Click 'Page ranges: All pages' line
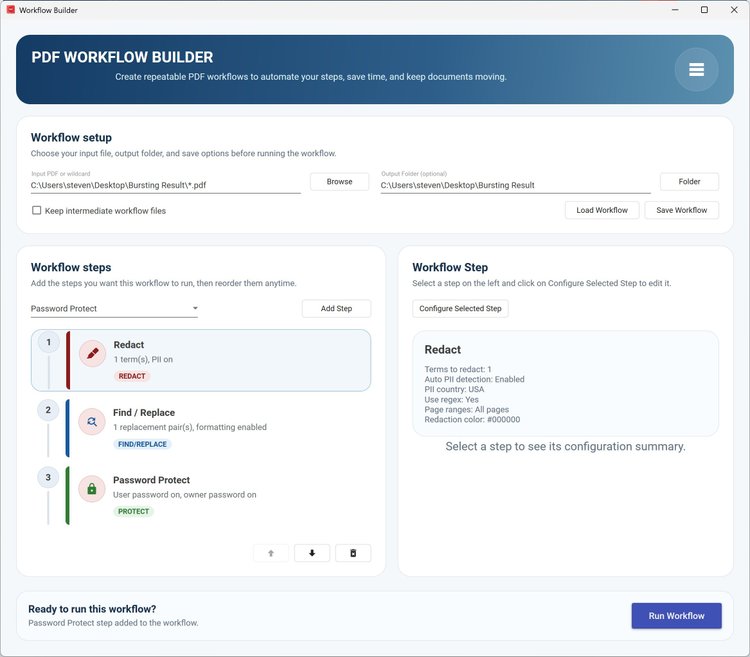The image size is (750, 657). coord(466,410)
